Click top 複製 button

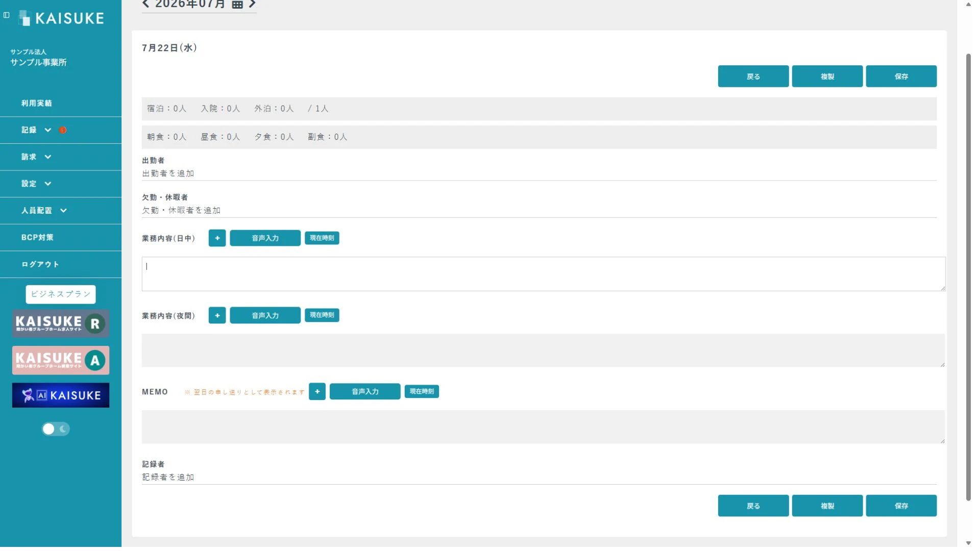point(827,77)
